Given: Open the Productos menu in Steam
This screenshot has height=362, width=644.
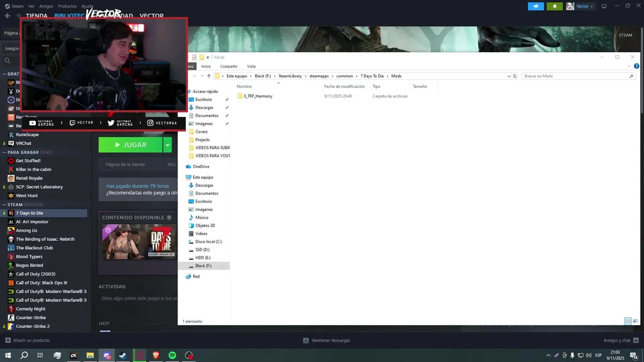Looking at the screenshot, I should [67, 6].
